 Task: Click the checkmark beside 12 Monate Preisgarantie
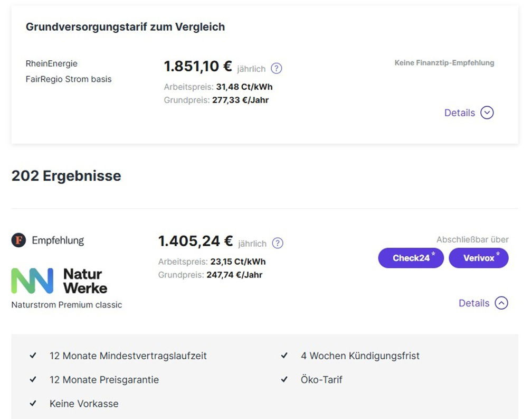point(33,379)
